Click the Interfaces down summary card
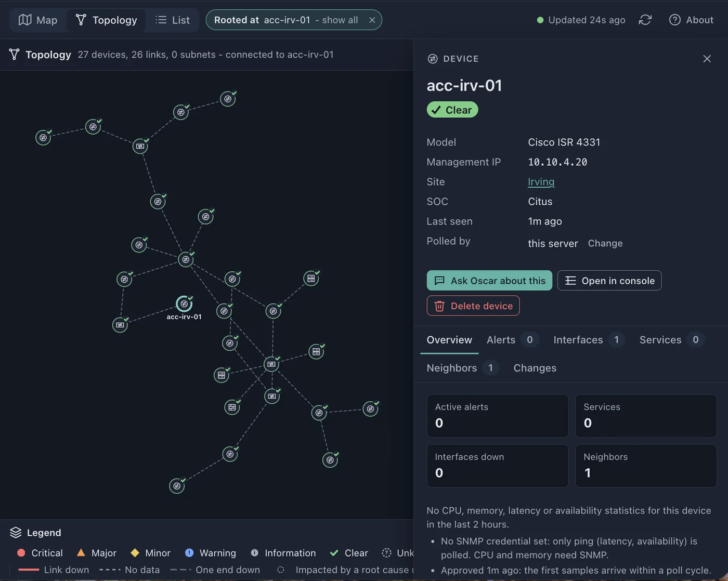The width and height of the screenshot is (728, 581). coord(498,466)
